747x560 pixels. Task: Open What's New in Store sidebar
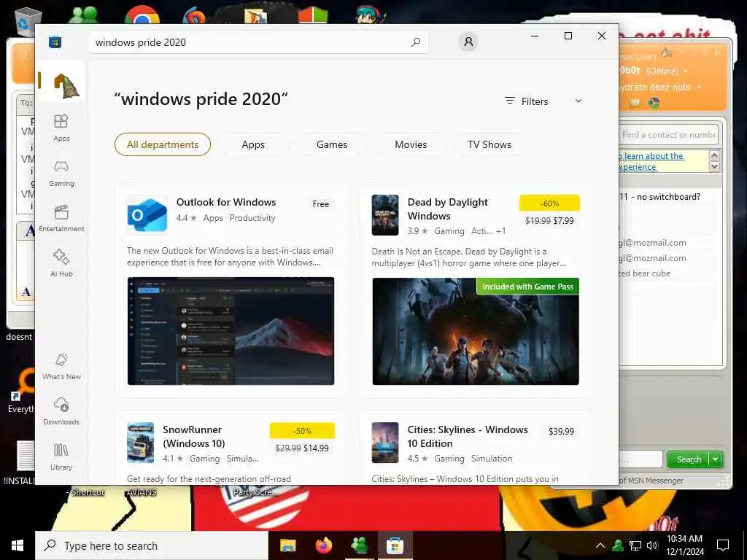pyautogui.click(x=61, y=366)
